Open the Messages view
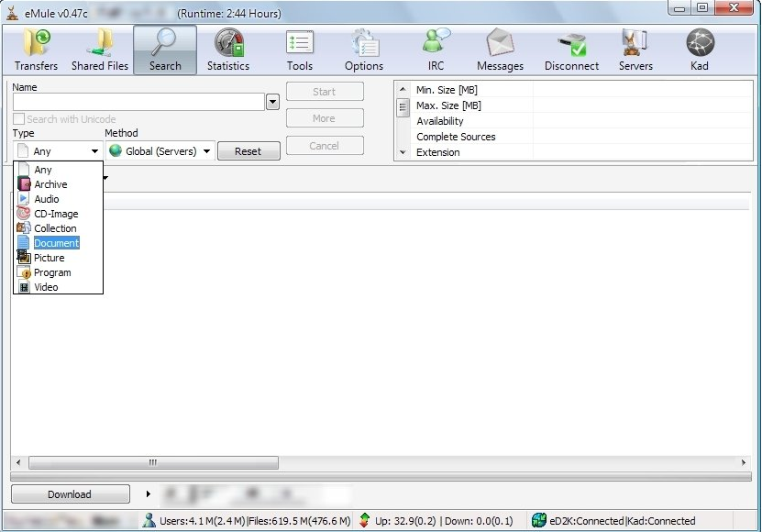762x532 pixels. coord(500,50)
